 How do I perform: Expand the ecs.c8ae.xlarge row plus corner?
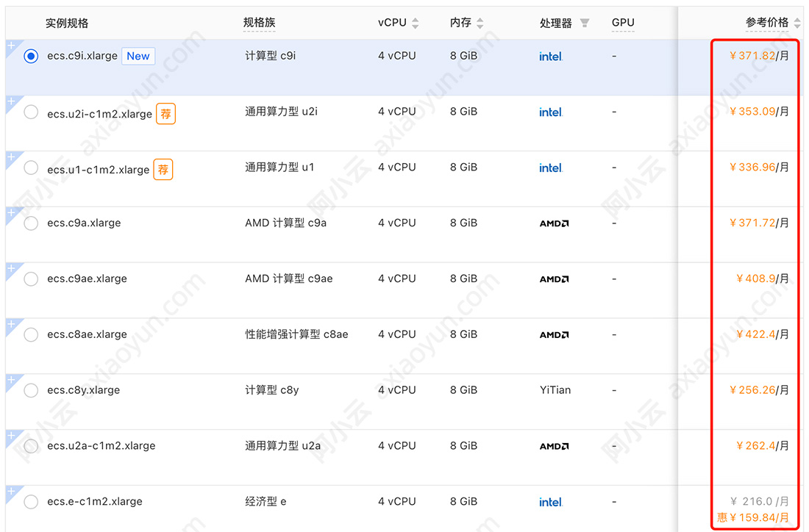[10, 324]
